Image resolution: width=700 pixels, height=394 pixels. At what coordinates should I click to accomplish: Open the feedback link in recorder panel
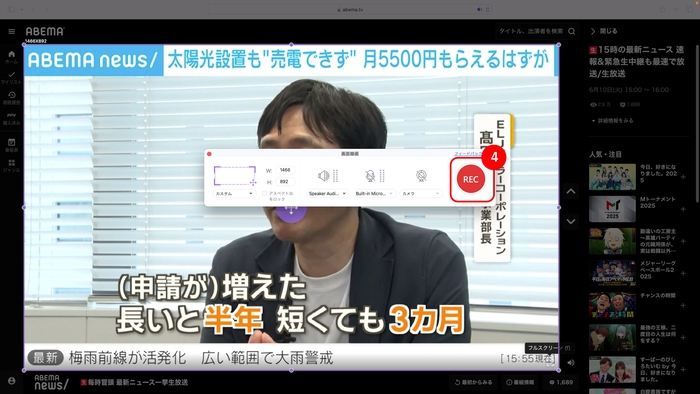click(x=468, y=154)
